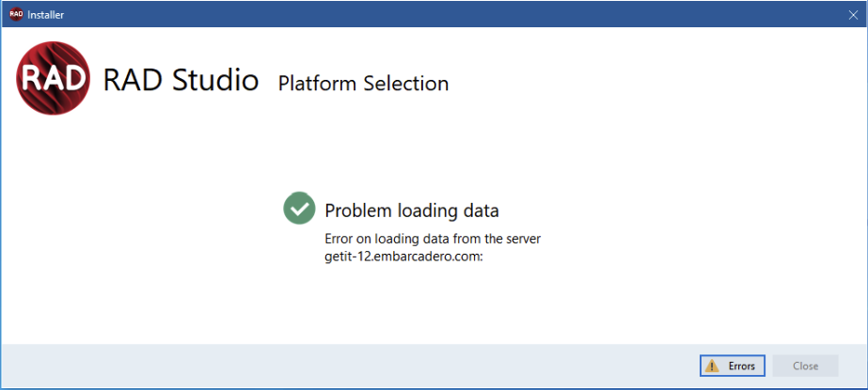Screen dimensions: 868x390
Task: Close the Installer window with X
Action: click(853, 15)
